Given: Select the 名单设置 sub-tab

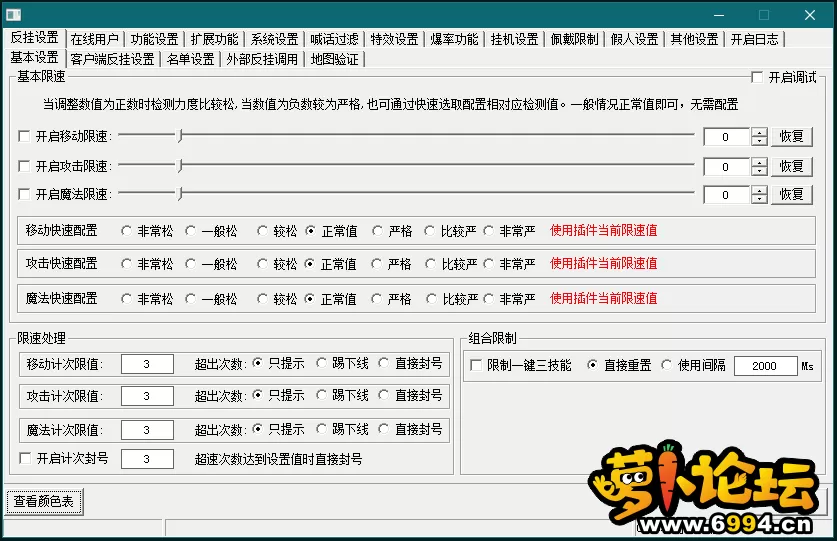Looking at the screenshot, I should coord(191,59).
